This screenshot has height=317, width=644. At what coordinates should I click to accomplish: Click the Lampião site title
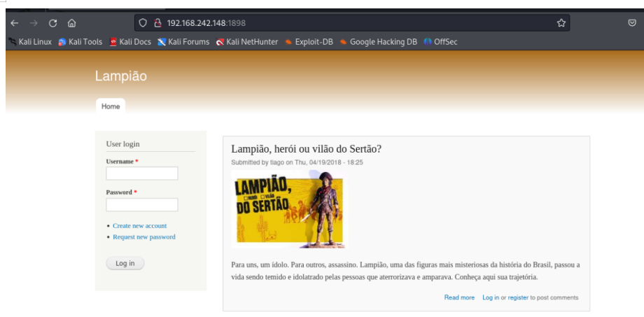pyautogui.click(x=120, y=76)
